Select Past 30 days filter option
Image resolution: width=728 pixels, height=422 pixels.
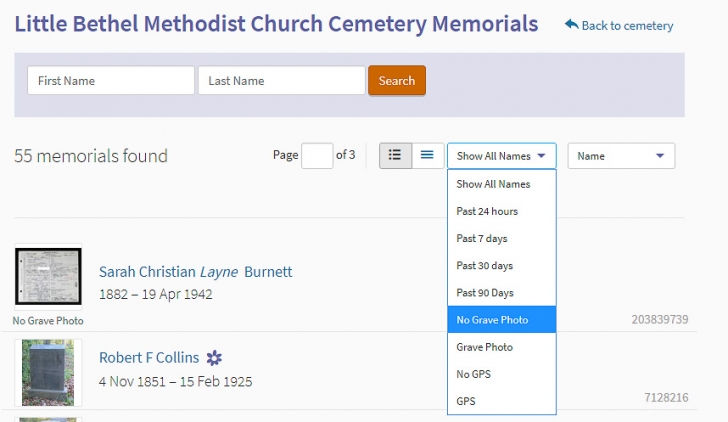click(x=501, y=266)
